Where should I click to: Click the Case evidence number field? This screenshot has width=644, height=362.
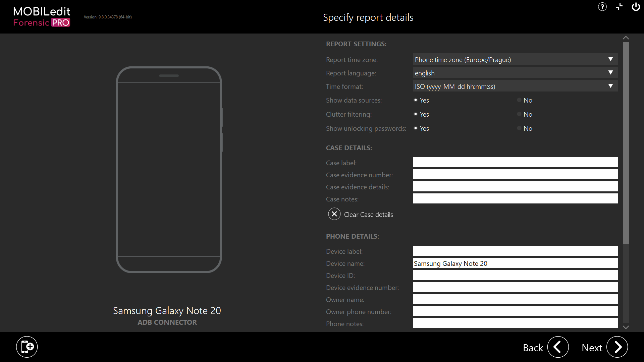[516, 174]
